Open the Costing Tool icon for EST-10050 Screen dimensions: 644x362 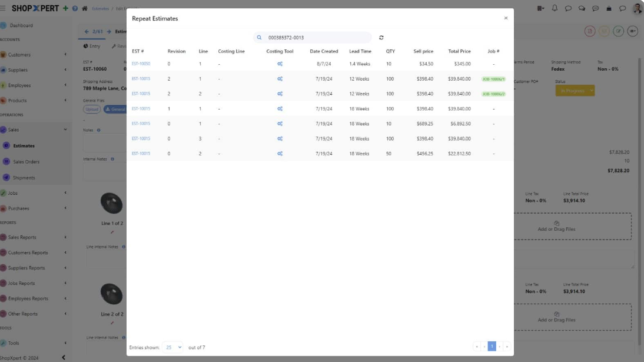279,63
